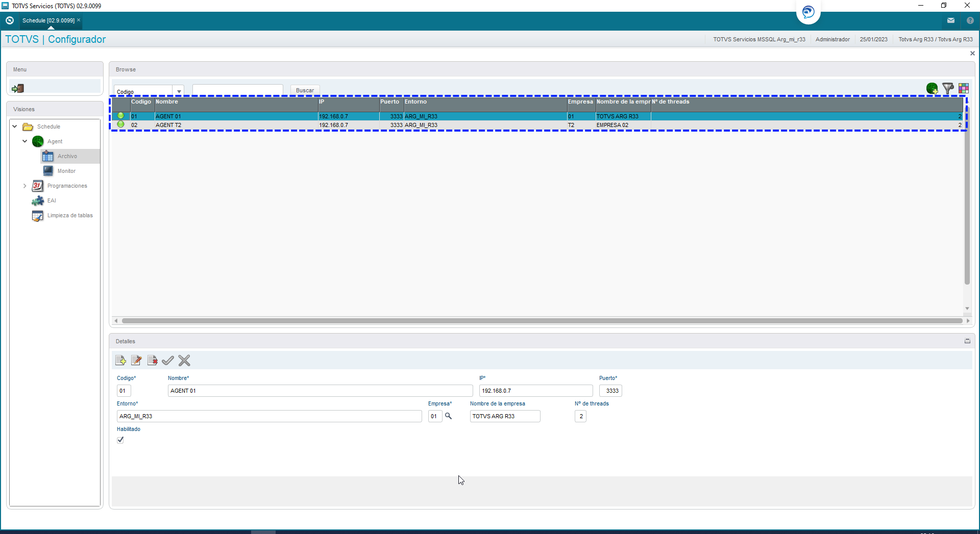The image size is (980, 534).
Task: Click the Codigo field with 01
Action: (x=124, y=391)
